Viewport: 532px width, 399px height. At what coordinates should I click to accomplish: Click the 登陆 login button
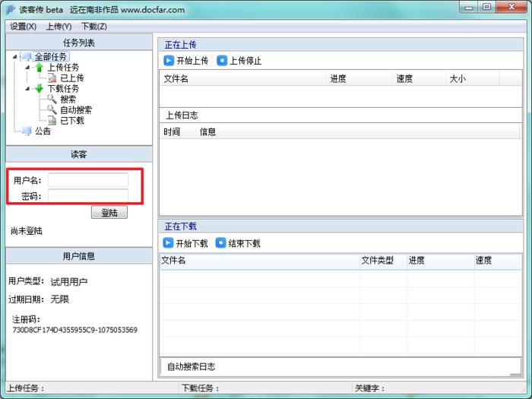[109, 212]
